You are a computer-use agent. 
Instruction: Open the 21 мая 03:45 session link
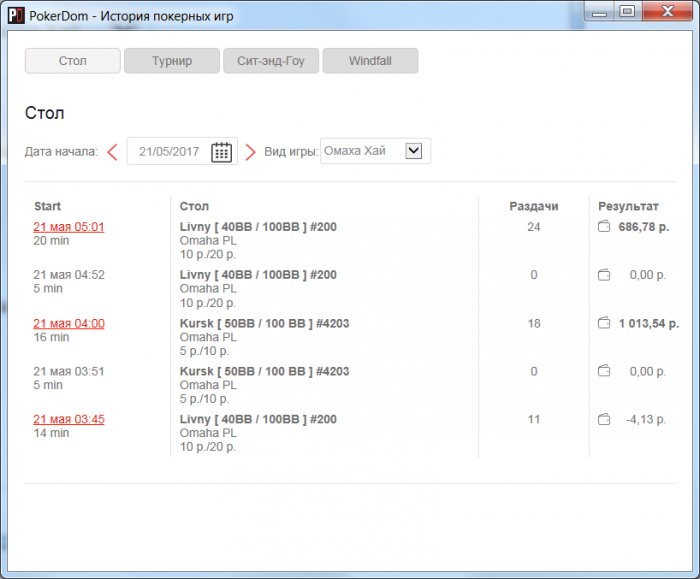(x=69, y=419)
